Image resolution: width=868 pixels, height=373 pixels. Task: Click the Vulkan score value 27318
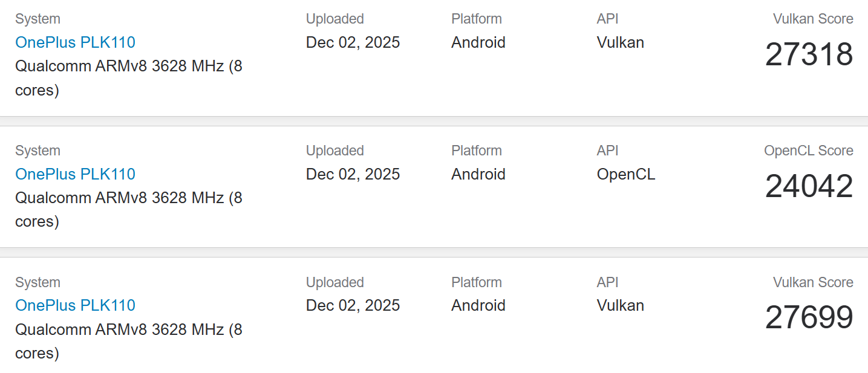click(809, 54)
